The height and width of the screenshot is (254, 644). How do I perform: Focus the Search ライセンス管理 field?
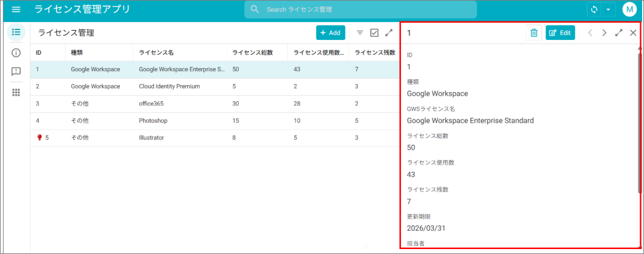pyautogui.click(x=360, y=9)
